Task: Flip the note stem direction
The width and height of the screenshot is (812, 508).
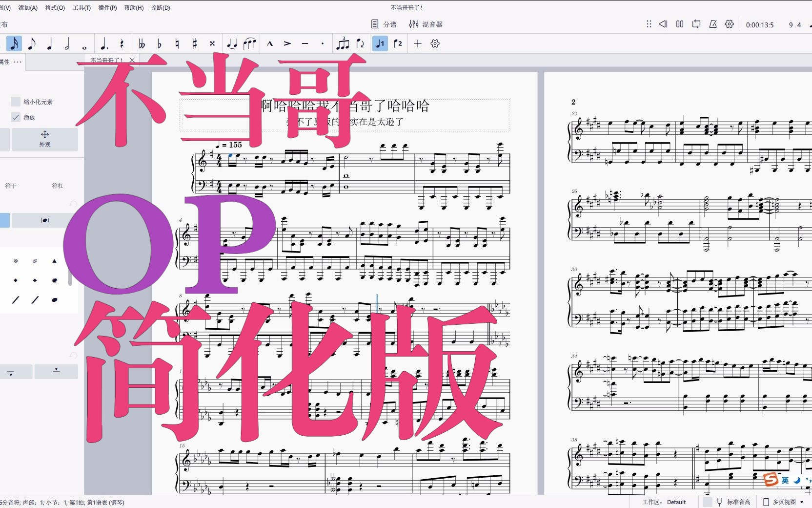Action: 360,43
